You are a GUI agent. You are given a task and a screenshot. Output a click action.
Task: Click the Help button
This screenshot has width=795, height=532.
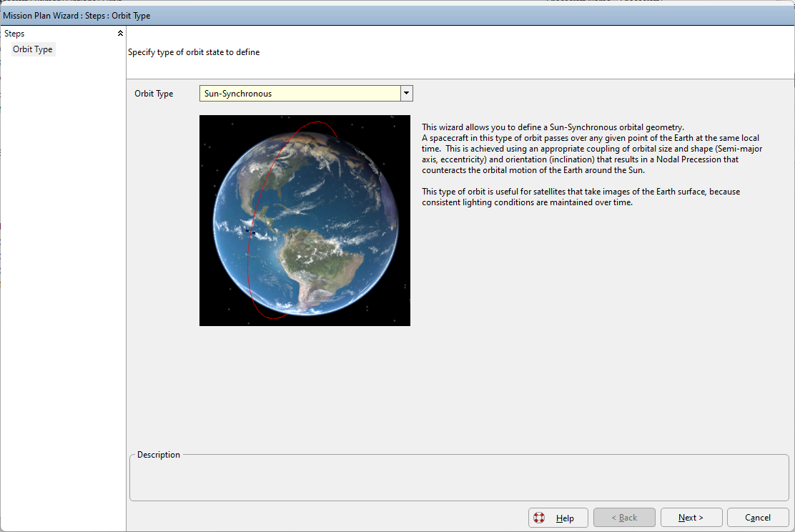[558, 517]
